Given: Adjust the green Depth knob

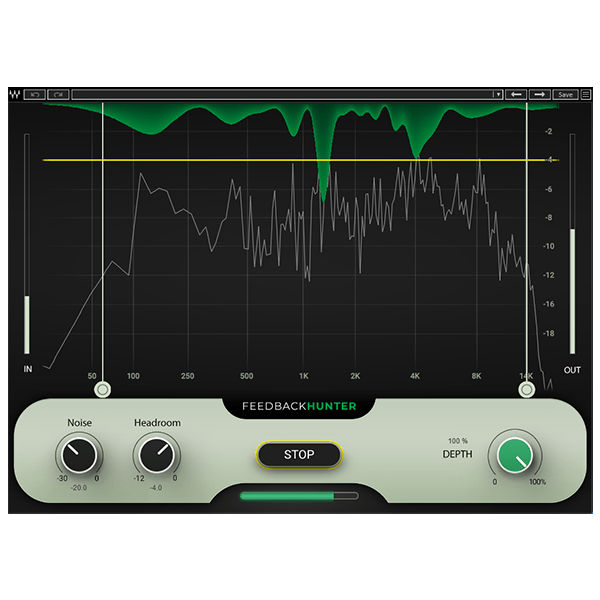Looking at the screenshot, I should [x=515, y=455].
